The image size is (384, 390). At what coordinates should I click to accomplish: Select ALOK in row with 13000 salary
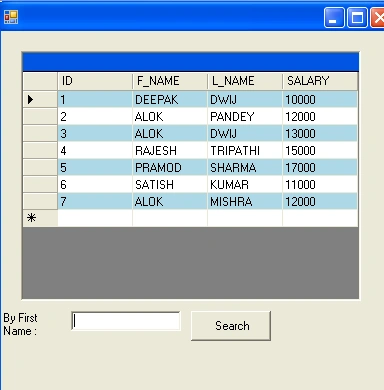[170, 133]
